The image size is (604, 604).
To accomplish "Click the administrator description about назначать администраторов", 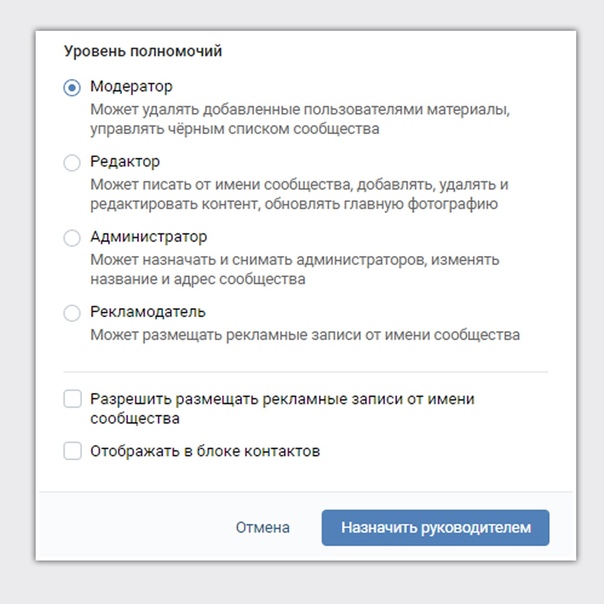I will [295, 269].
